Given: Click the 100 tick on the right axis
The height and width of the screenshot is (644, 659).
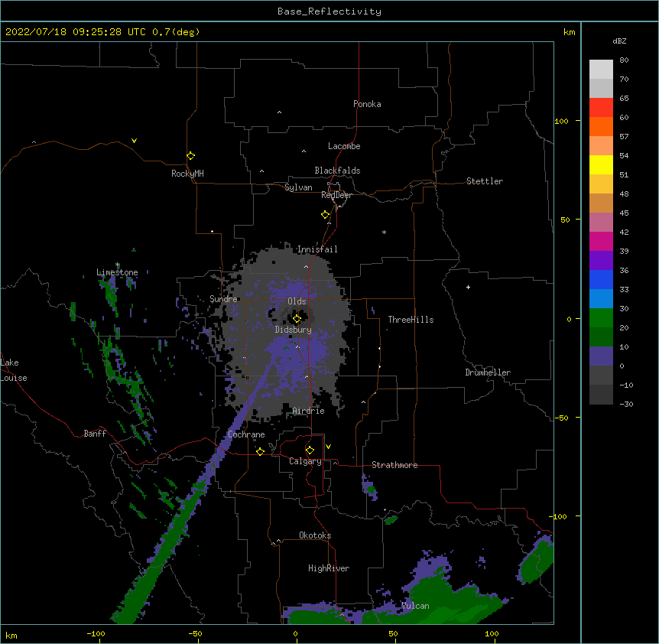Looking at the screenshot, I should point(561,121).
